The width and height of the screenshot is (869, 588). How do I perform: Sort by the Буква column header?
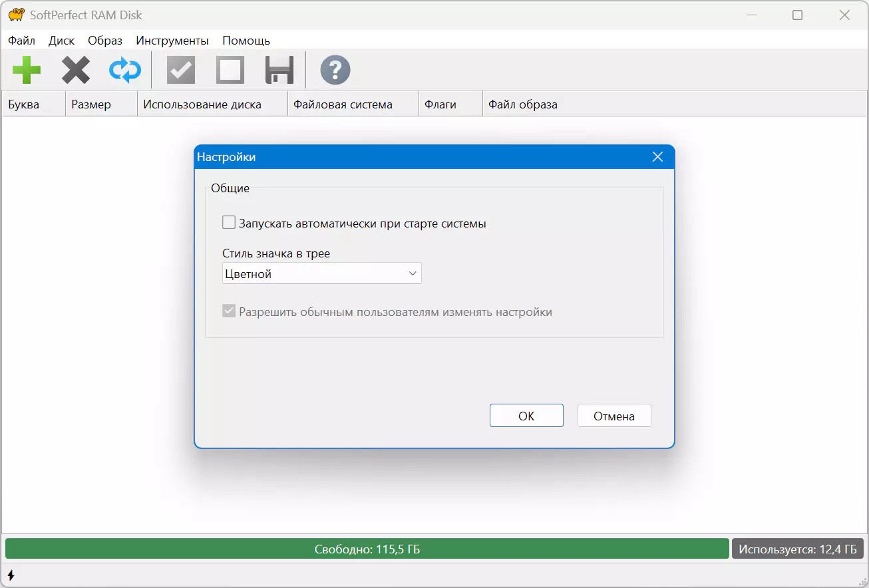click(x=34, y=104)
